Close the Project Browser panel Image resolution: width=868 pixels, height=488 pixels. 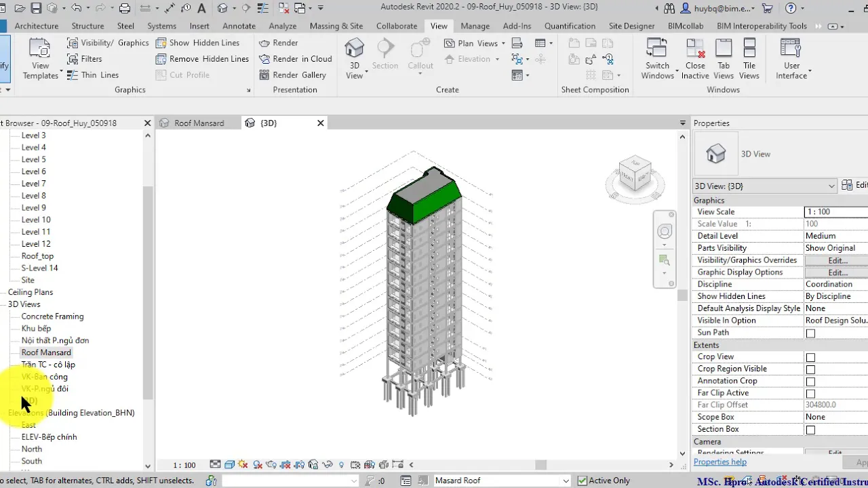[x=147, y=123]
